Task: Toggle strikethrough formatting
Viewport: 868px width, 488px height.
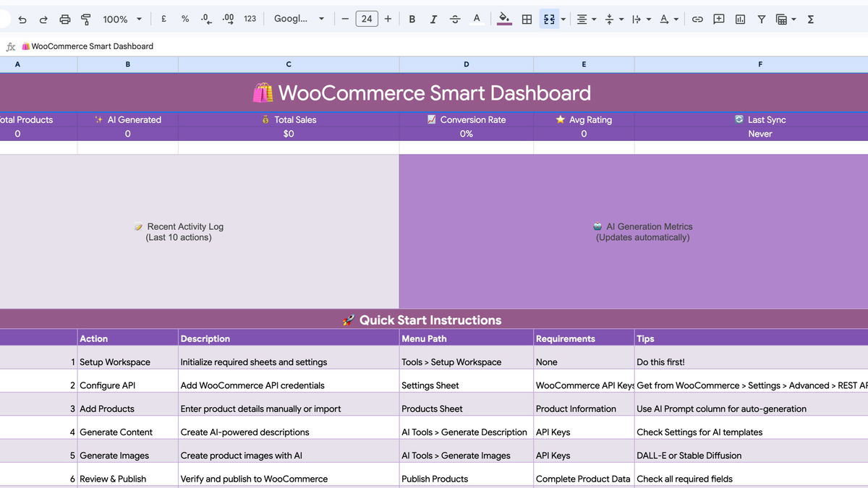Action: 455,19
